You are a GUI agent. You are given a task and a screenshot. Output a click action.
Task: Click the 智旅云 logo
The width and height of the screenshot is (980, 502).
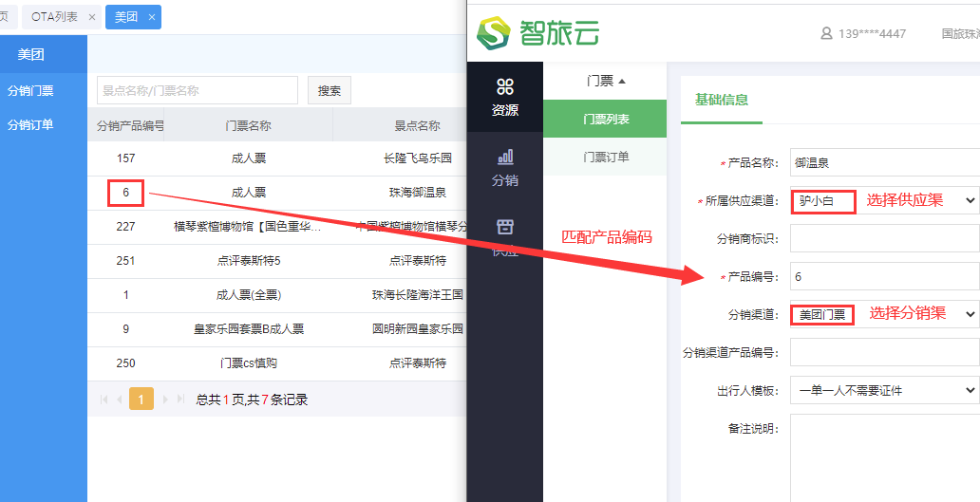538,33
